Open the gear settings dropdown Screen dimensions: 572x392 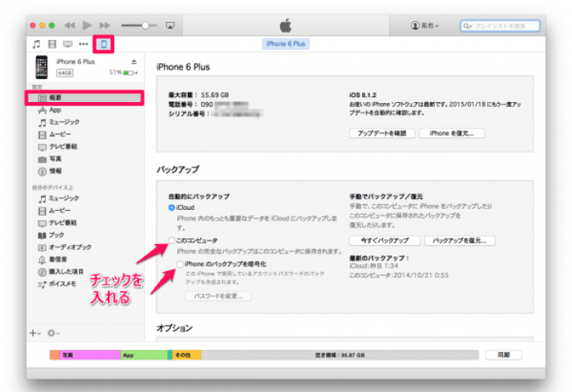54,333
